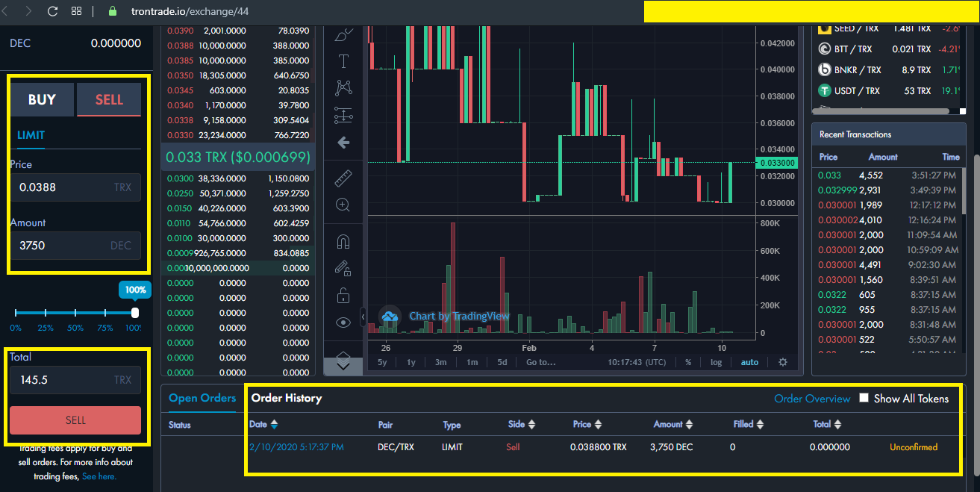Select the LIMIT order type tab
Image resolution: width=980 pixels, height=492 pixels.
coord(31,135)
